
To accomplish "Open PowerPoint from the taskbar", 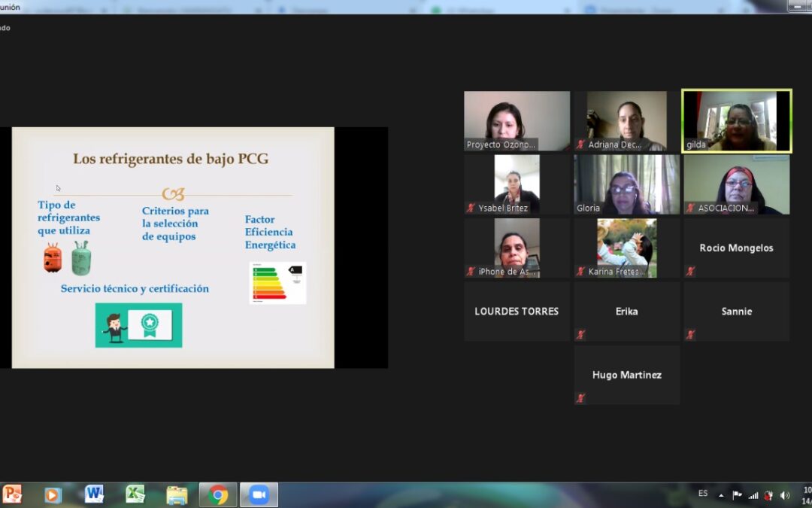I will (x=13, y=494).
